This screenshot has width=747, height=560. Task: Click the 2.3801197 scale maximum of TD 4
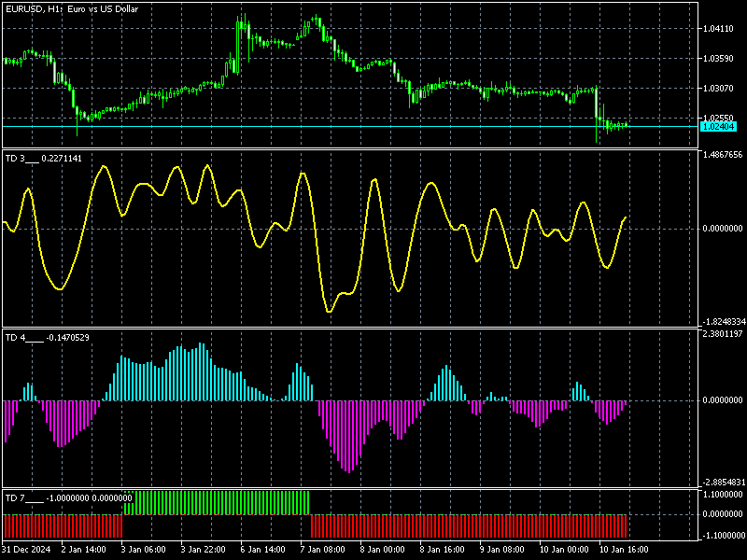[723, 334]
